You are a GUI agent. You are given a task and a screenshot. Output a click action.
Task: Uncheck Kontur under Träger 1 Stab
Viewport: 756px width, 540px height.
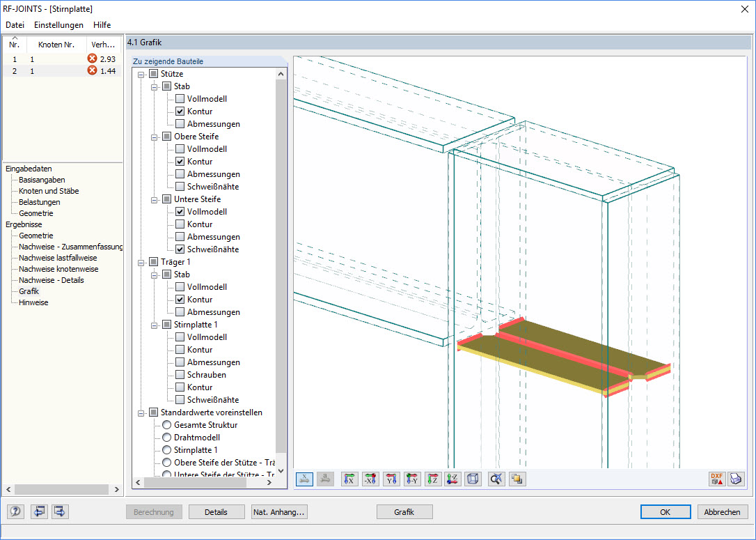pos(180,299)
